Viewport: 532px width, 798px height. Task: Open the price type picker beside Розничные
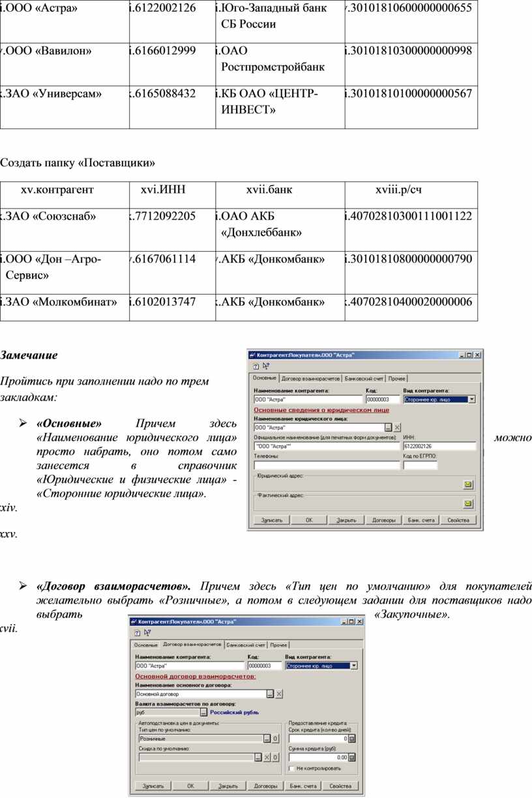tap(266, 739)
